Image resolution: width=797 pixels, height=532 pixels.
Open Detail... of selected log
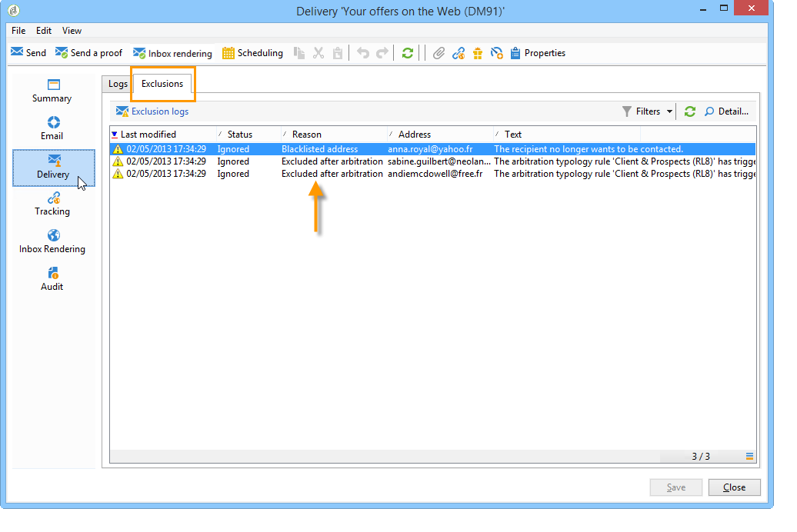point(726,111)
